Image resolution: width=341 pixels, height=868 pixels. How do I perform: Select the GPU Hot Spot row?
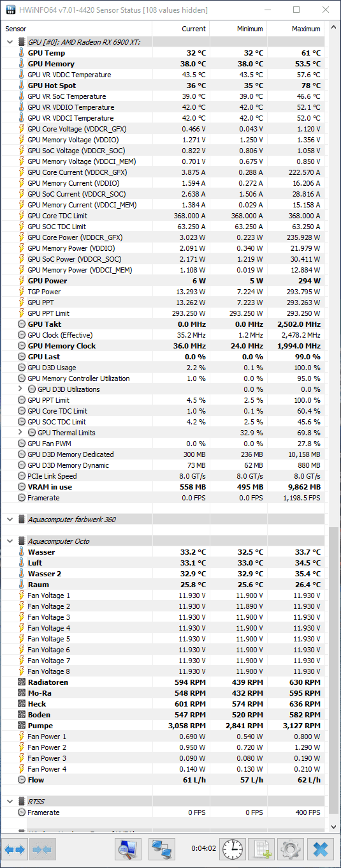[x=163, y=86]
